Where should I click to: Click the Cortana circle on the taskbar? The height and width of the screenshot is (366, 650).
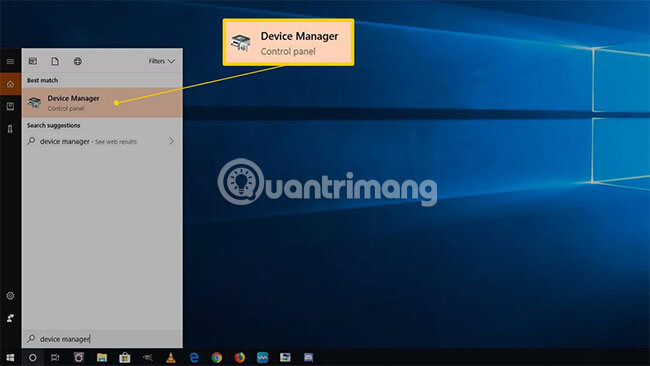33,357
